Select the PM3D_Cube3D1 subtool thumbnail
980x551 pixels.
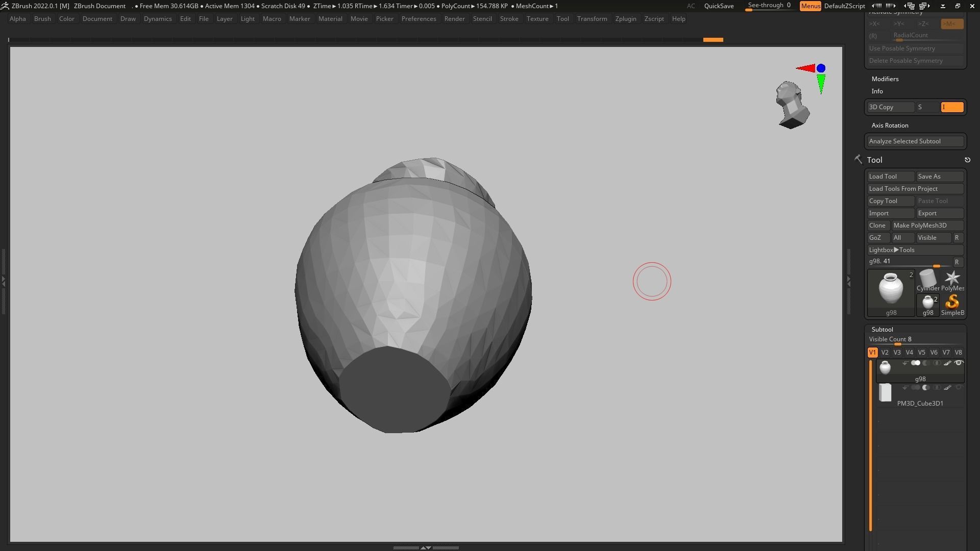[x=885, y=393]
